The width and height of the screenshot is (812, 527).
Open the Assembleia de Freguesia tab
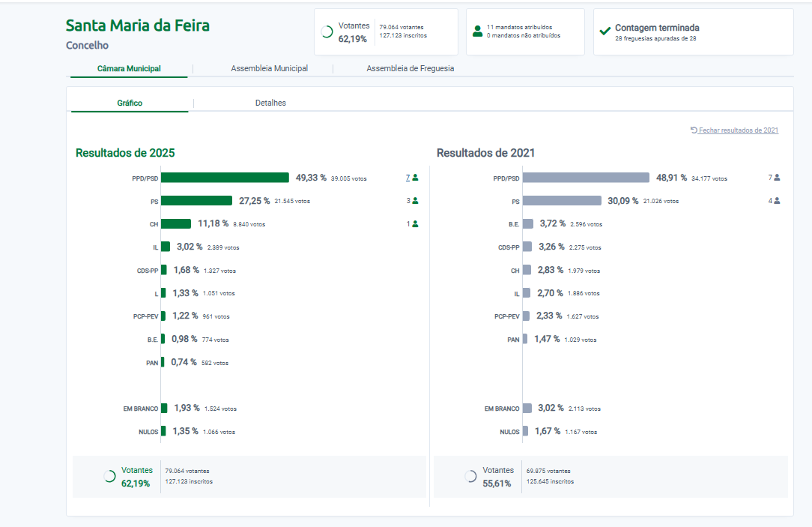pos(410,68)
